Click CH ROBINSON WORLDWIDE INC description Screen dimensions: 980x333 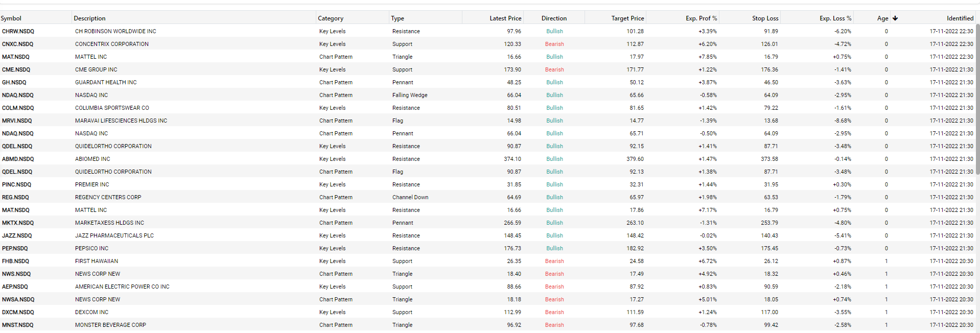point(115,31)
